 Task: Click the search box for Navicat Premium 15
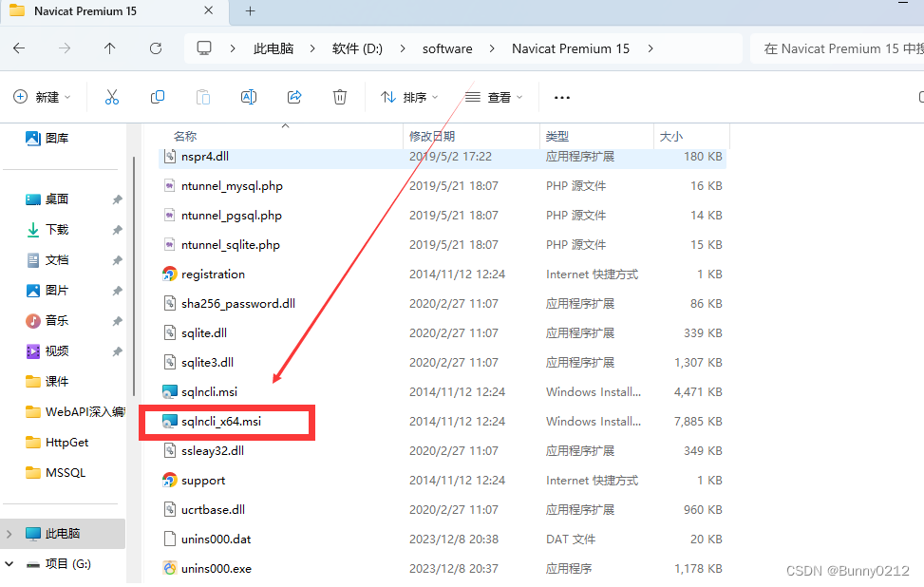pyautogui.click(x=837, y=49)
